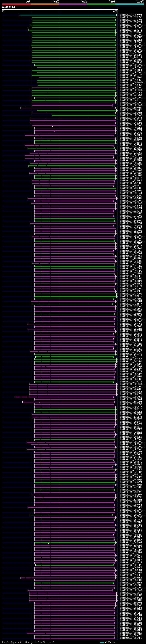The width and height of the screenshot is (146, 644).
Task: Select hit label UniRef100_Q1LVA5
Action: pos(131,329)
